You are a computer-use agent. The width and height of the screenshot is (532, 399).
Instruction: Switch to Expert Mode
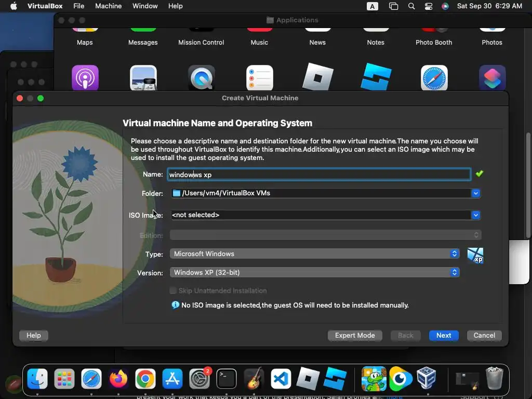pos(355,335)
